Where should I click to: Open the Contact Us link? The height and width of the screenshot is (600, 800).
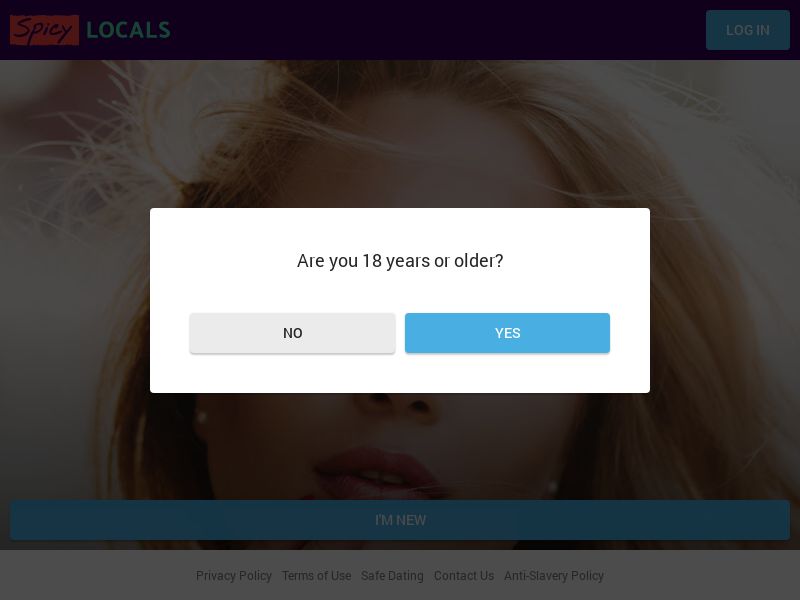point(463,576)
